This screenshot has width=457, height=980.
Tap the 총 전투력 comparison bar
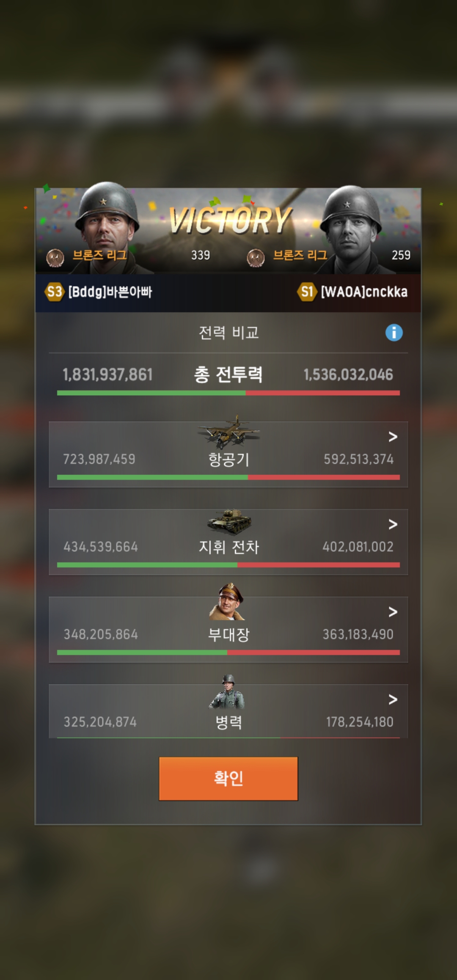pos(228,393)
